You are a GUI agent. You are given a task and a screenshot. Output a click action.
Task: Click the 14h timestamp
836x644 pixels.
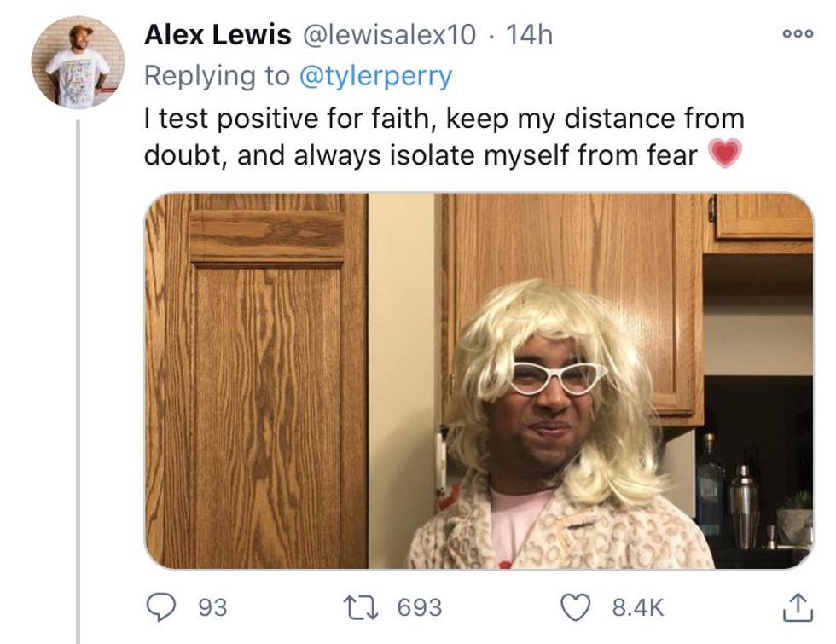pyautogui.click(x=529, y=35)
